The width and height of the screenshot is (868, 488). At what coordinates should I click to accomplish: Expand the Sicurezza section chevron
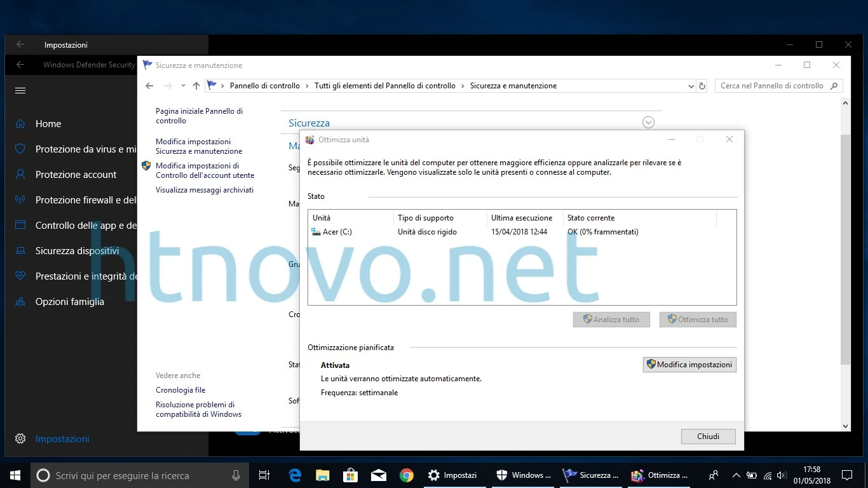click(x=648, y=123)
